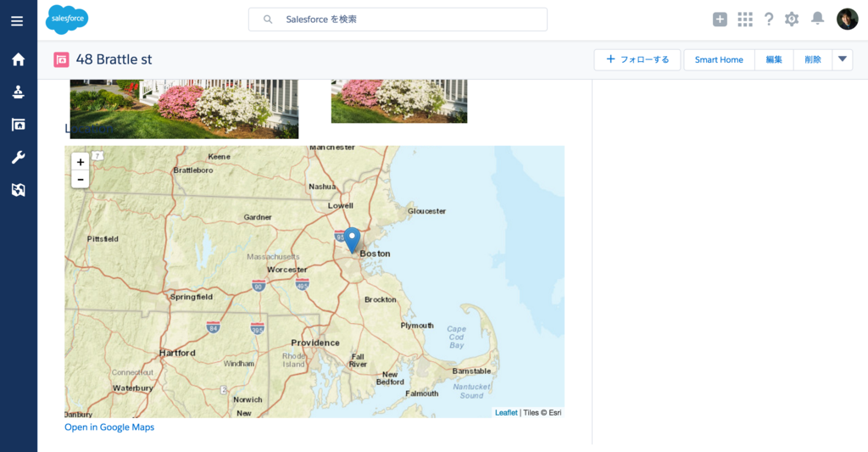
Task: Click the smaller house photo thumbnail
Action: (399, 102)
